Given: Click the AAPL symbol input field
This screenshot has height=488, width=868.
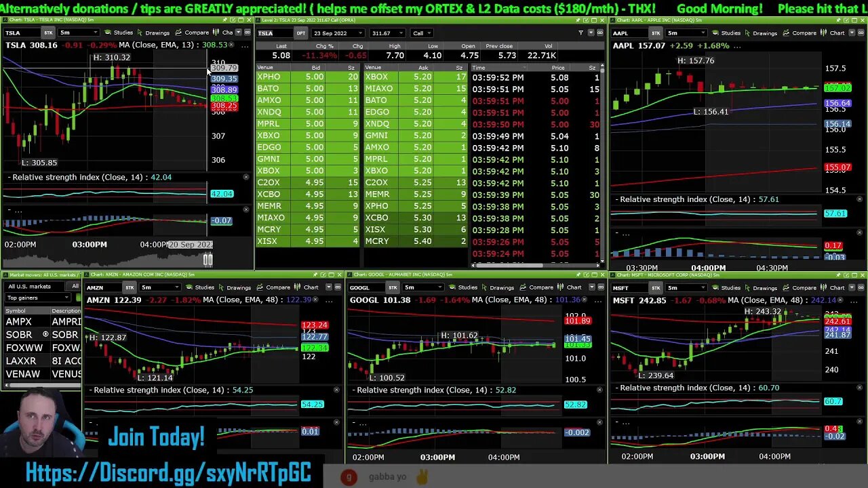Looking at the screenshot, I should tap(629, 33).
